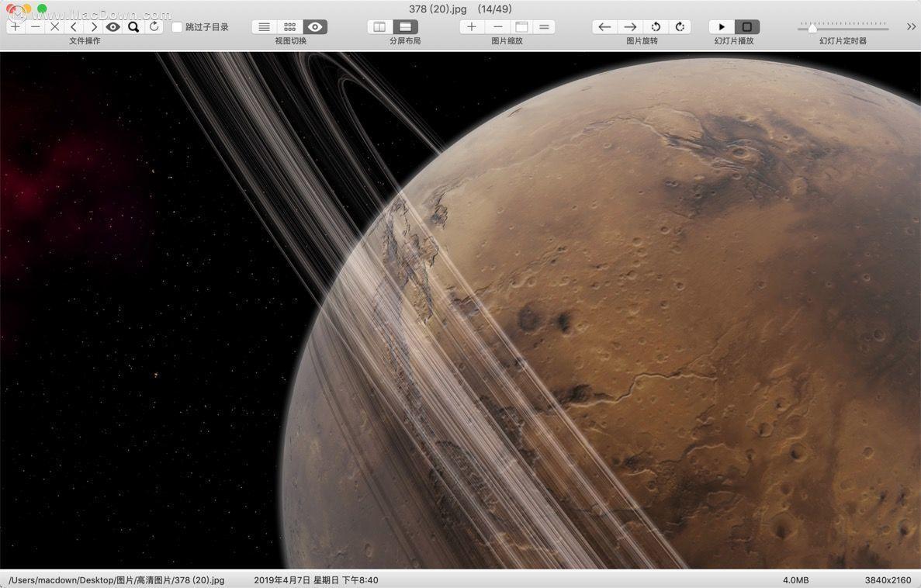Stop slideshow with square button
Screen dimensions: 921x588
click(x=747, y=27)
